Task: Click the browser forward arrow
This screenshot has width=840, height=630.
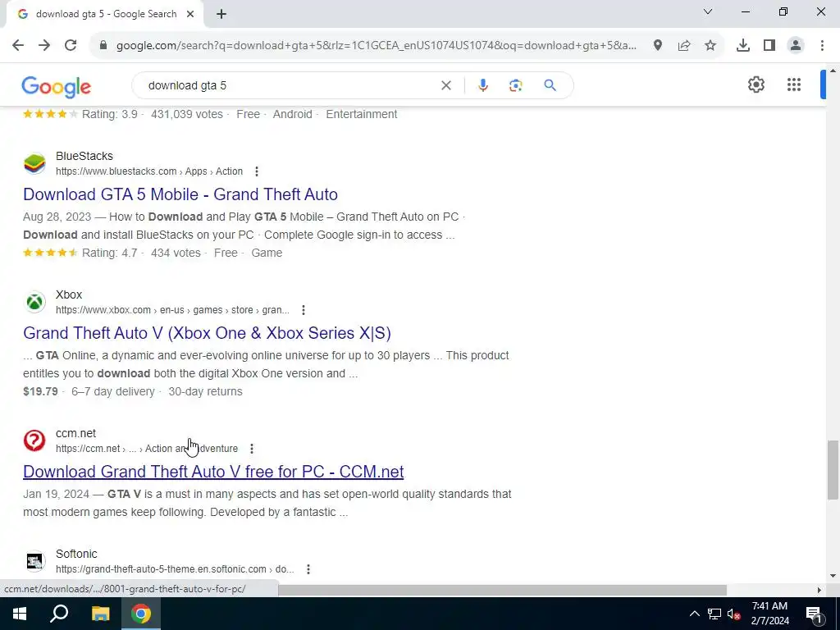Action: (x=44, y=46)
